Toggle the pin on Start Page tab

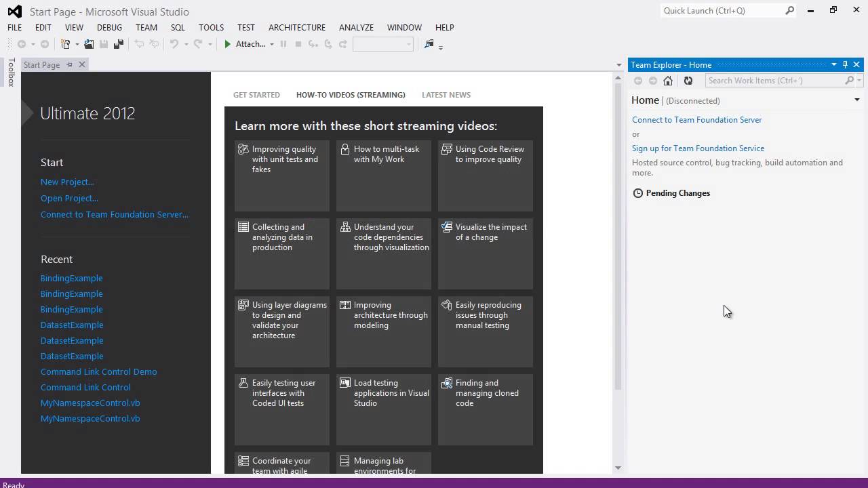(69, 64)
